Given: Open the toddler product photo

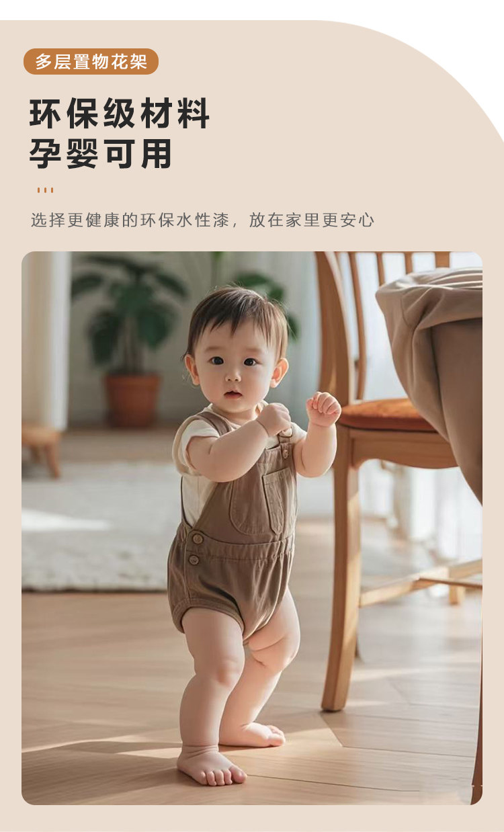Looking at the screenshot, I should 252,528.
